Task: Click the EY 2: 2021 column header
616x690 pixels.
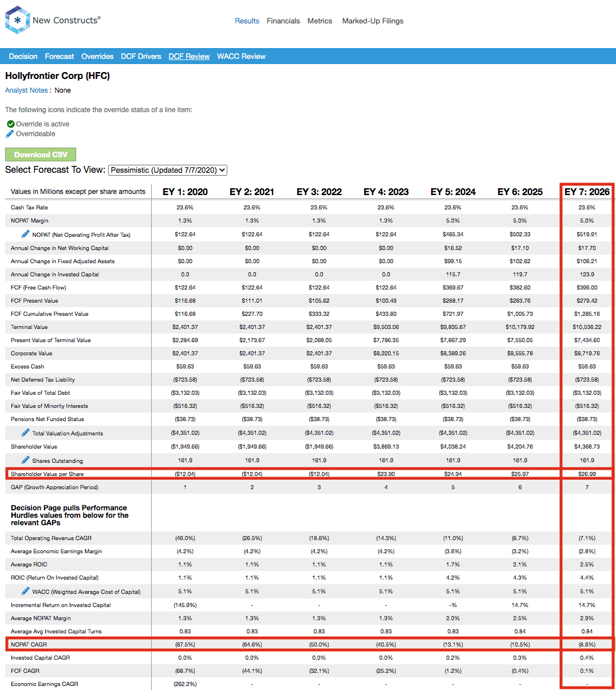Action: click(252, 192)
